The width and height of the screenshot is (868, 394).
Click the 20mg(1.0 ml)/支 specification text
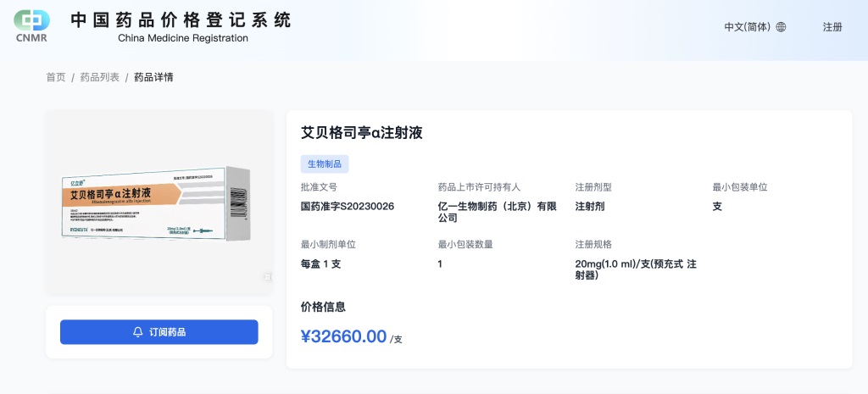coord(636,269)
